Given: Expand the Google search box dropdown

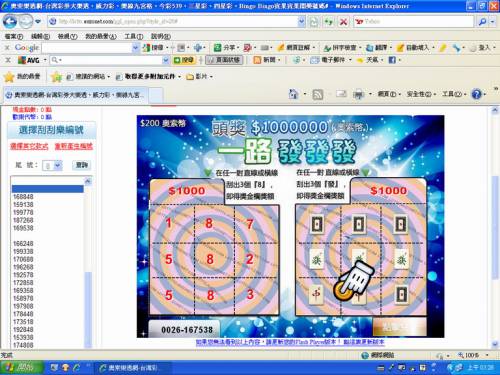Looking at the screenshot, I should (135, 48).
